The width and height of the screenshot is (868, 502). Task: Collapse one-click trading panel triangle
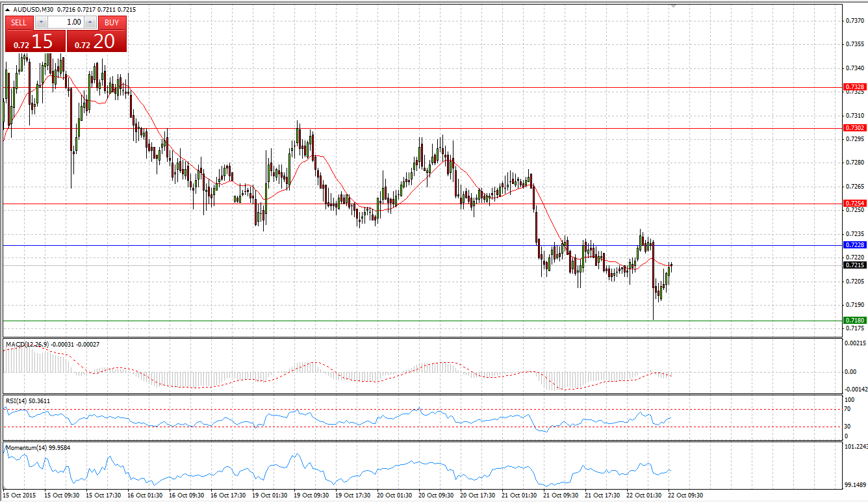click(7, 10)
